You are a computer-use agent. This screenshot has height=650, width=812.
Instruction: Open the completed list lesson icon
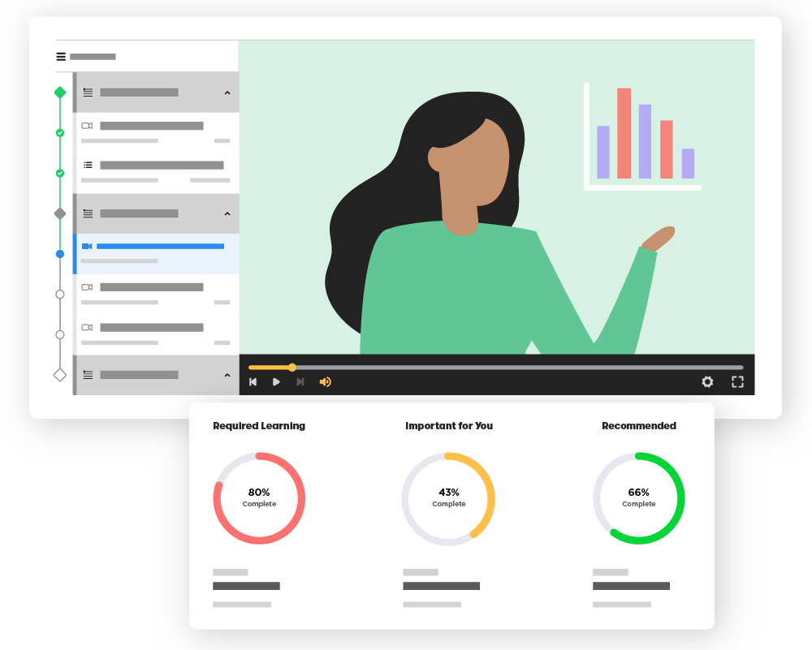click(x=88, y=165)
